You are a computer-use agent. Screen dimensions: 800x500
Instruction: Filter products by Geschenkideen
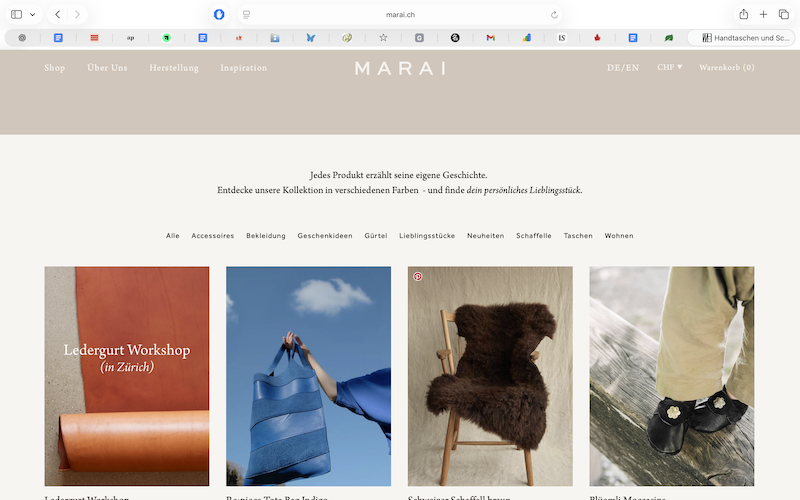point(325,236)
